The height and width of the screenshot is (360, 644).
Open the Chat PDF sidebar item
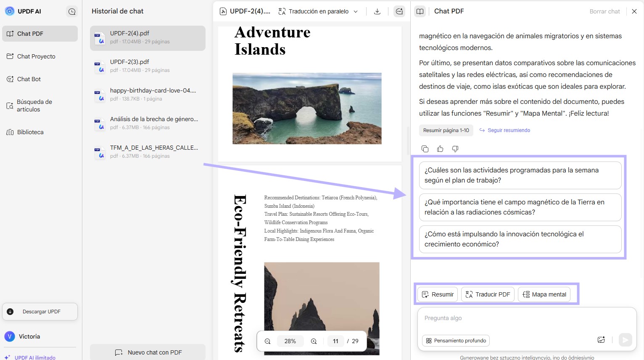[x=40, y=34]
